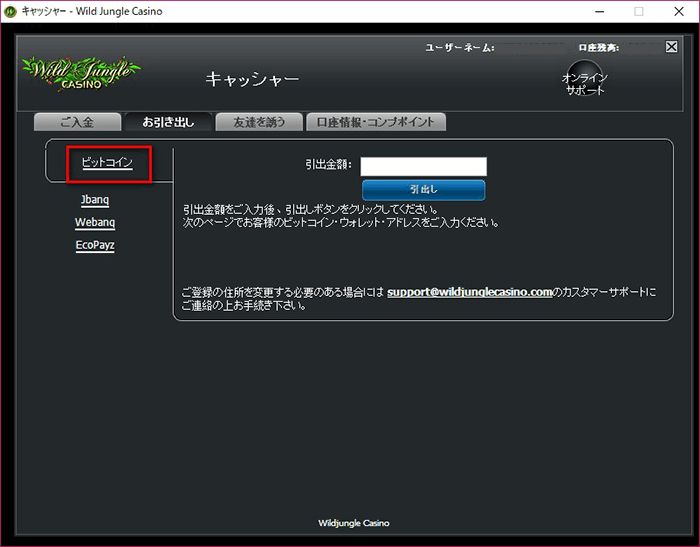Select the お引き出し withdrawal tab

168,122
